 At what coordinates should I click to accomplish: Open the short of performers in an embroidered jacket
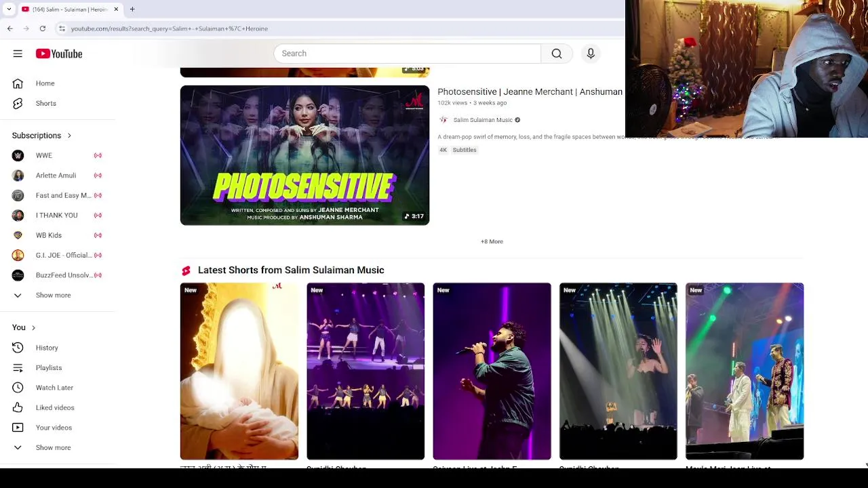point(745,371)
